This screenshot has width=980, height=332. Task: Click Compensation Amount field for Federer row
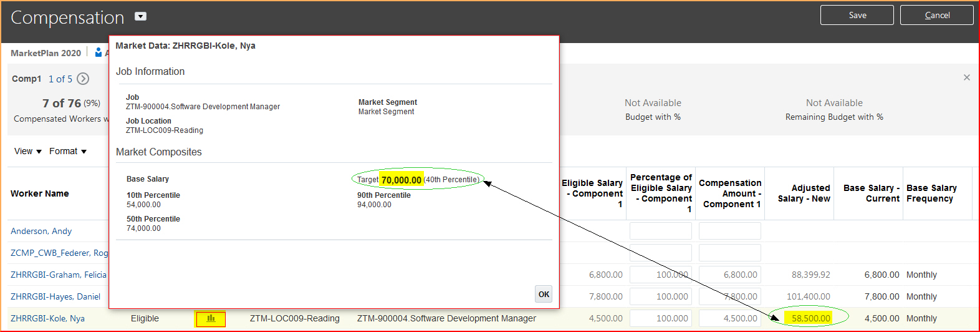(x=730, y=253)
